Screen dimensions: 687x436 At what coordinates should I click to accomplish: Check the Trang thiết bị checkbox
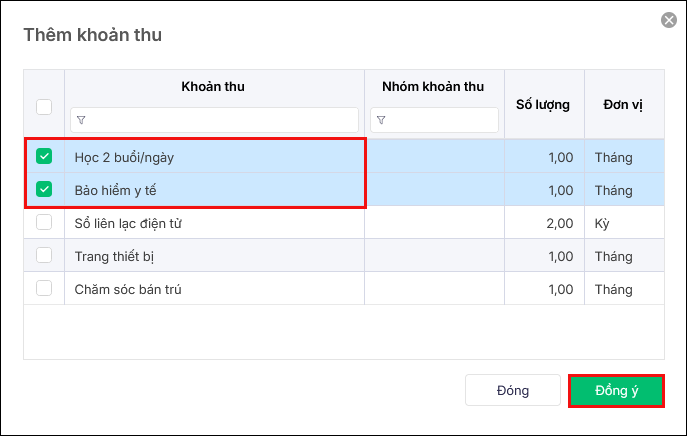click(x=44, y=255)
